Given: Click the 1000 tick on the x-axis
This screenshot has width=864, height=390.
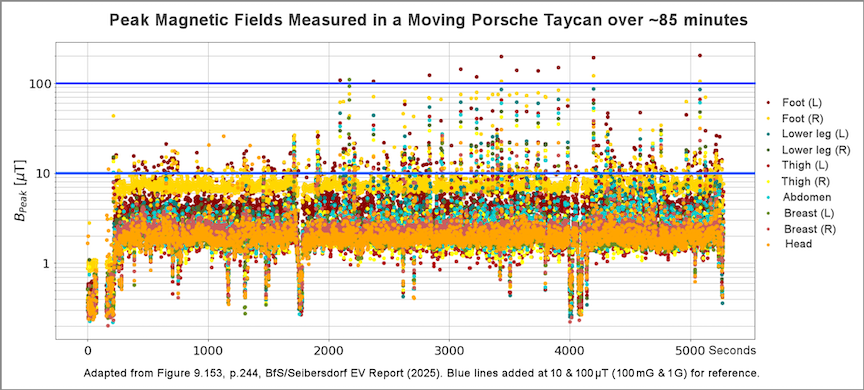Looking at the screenshot, I should click(x=208, y=350).
